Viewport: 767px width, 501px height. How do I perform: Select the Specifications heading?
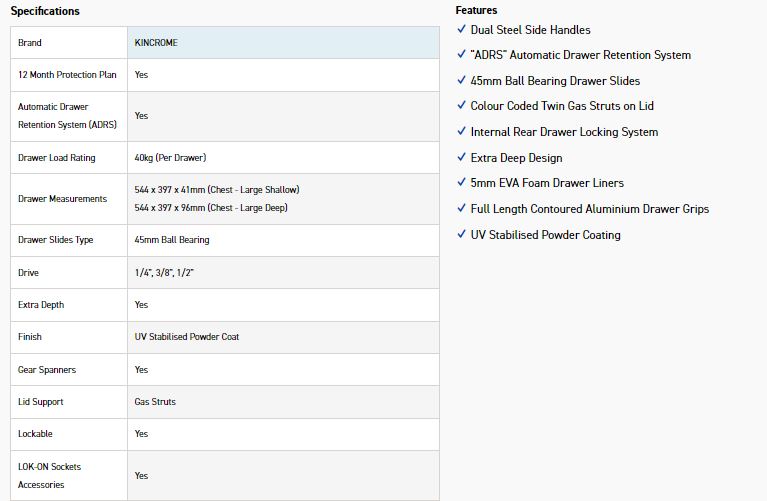[45, 11]
